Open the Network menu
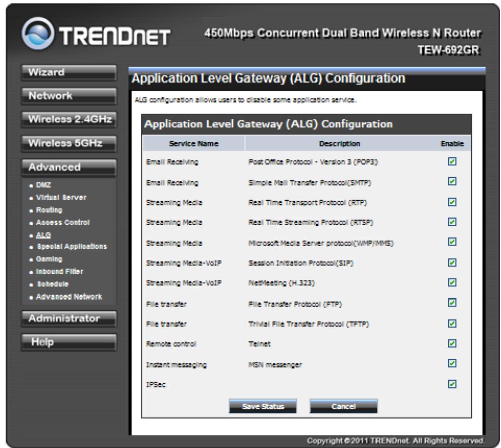 (69, 96)
